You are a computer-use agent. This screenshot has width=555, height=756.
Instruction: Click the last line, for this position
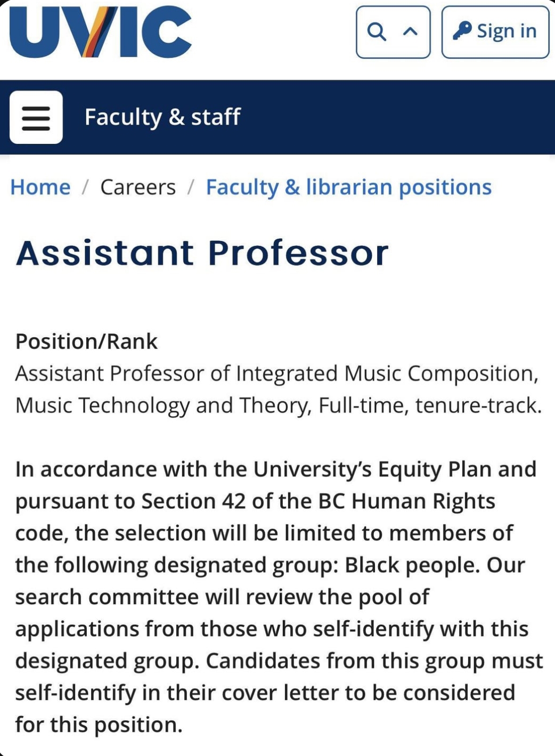pyautogui.click(x=99, y=725)
